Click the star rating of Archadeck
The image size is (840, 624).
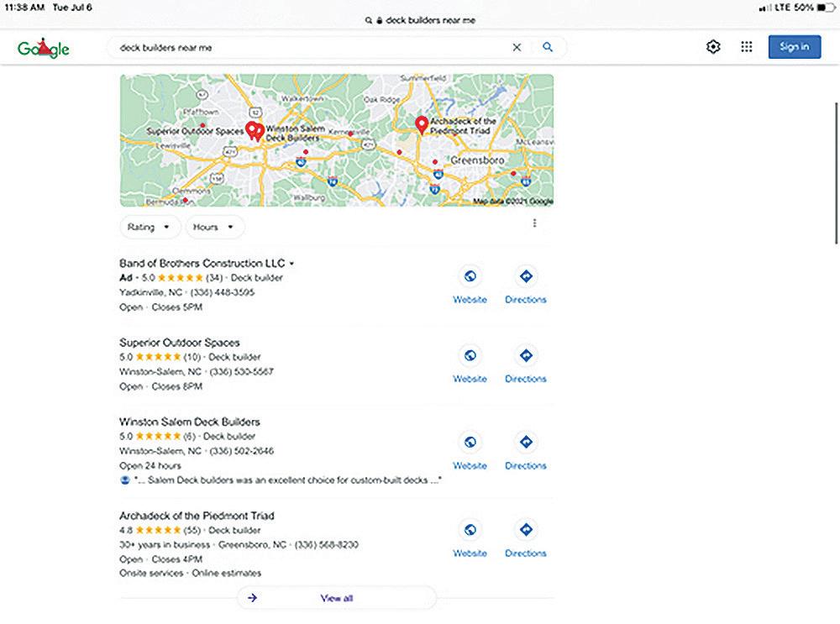(x=158, y=530)
